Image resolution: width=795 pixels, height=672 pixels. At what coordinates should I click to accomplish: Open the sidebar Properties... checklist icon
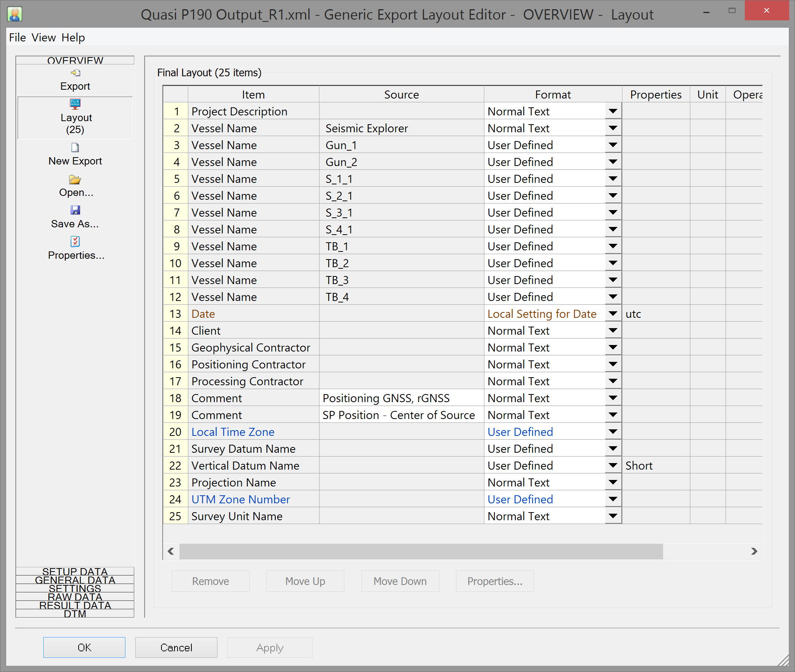coord(75,242)
